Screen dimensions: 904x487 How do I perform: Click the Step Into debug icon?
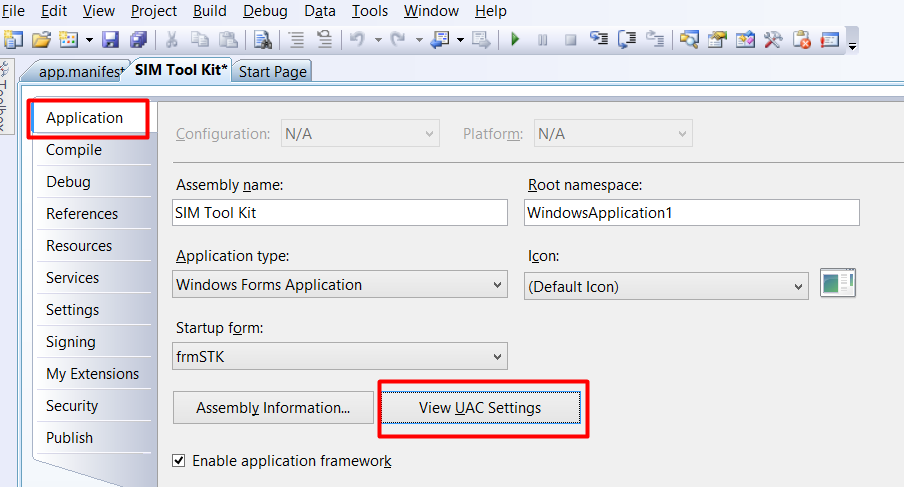click(599, 40)
